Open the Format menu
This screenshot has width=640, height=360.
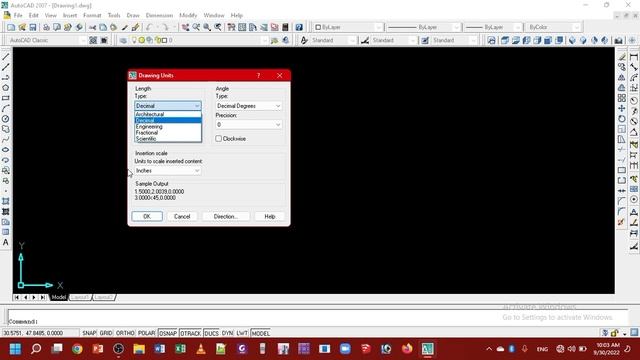(92, 16)
